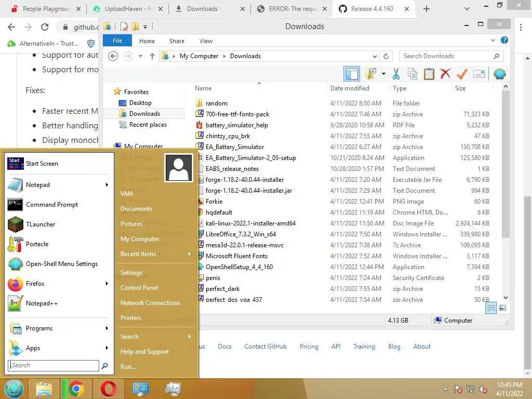
Task: Expand Firefox submenu arrow
Action: (x=107, y=284)
